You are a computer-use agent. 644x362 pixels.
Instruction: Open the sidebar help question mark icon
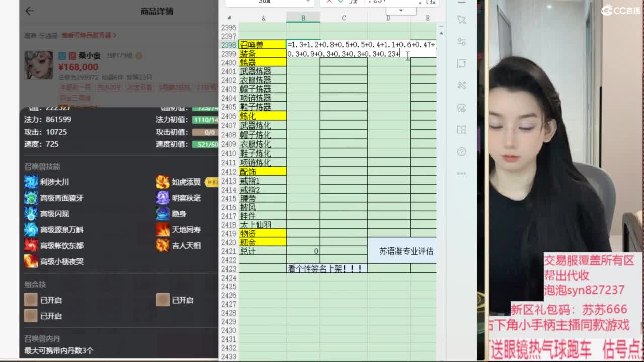pos(461,152)
